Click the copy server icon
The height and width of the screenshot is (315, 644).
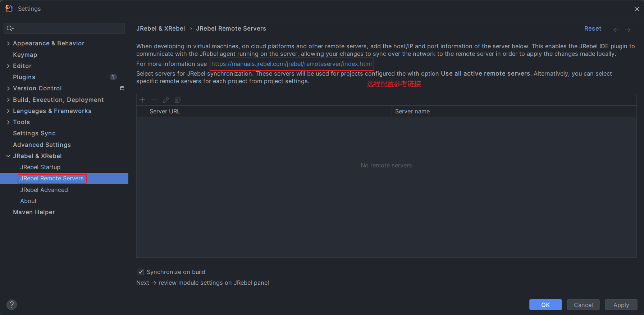point(178,100)
